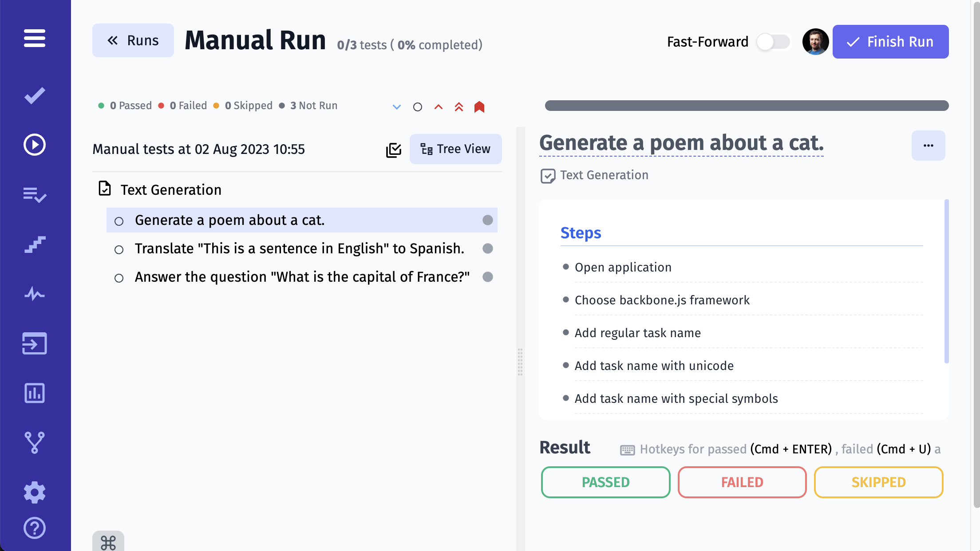Click the PASSED result button

pyautogui.click(x=606, y=482)
